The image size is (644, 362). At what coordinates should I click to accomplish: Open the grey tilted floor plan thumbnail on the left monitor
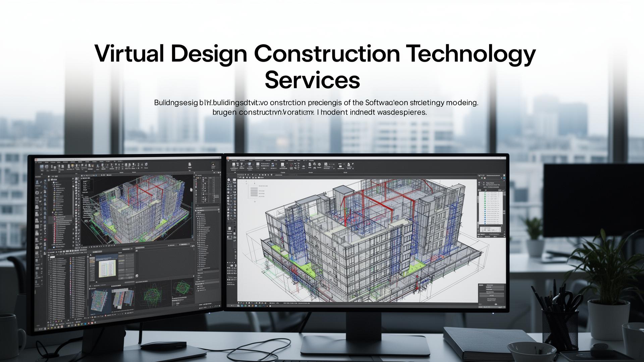tap(123, 298)
